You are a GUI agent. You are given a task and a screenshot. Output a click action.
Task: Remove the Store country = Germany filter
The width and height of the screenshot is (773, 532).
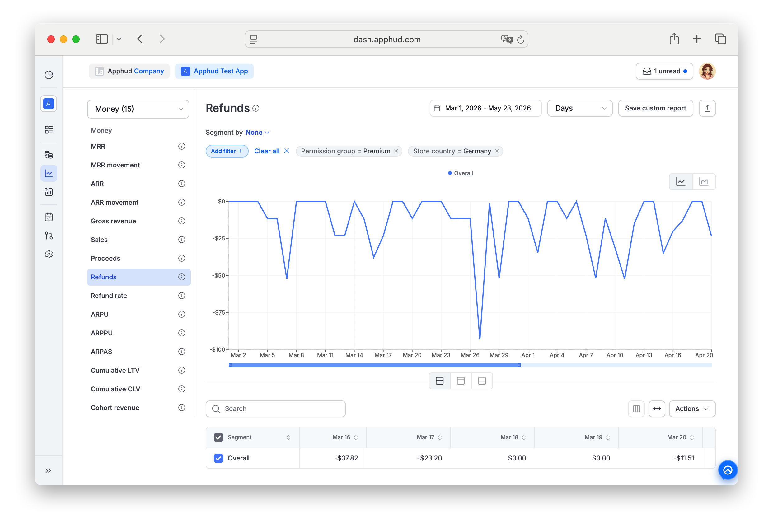[497, 151]
